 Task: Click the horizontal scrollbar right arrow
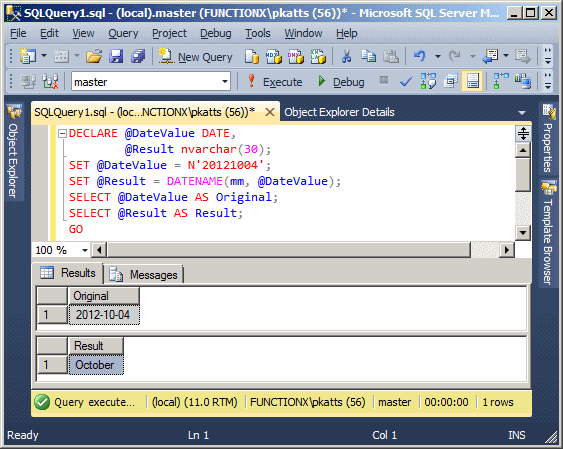507,250
